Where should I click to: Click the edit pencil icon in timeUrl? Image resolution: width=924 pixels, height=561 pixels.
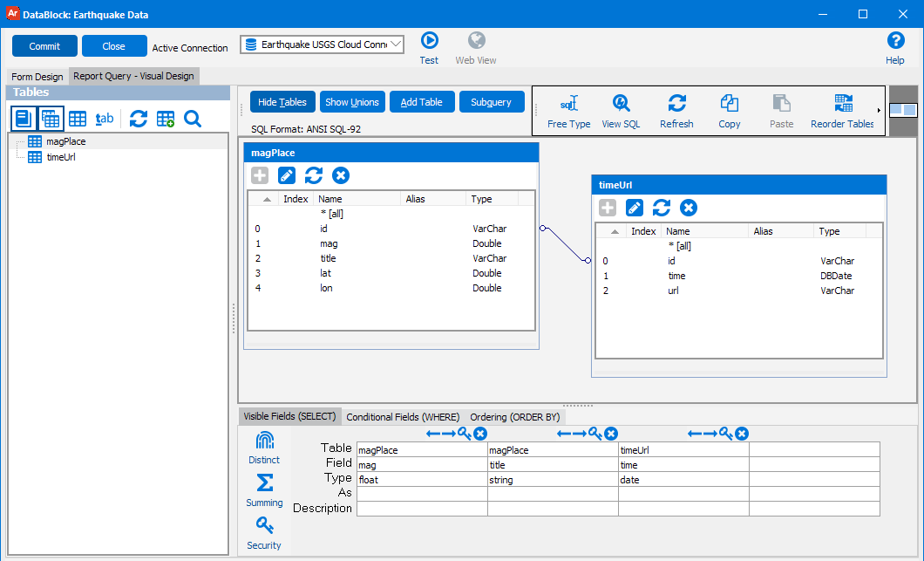point(634,208)
